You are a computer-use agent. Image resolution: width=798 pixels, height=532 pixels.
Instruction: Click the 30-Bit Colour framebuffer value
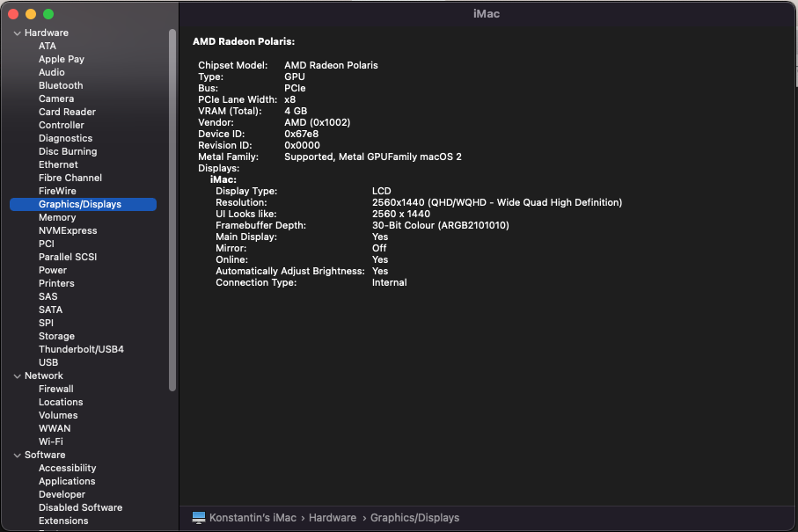(x=441, y=225)
